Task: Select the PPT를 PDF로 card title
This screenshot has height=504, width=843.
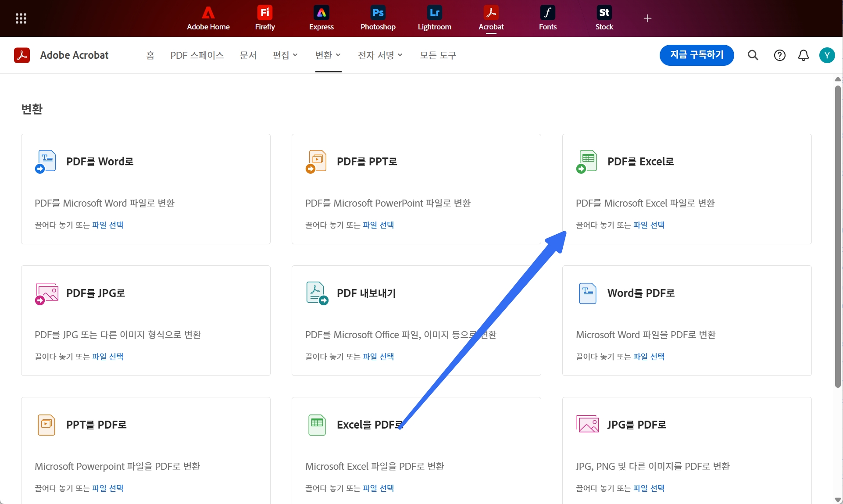Action: (x=96, y=425)
